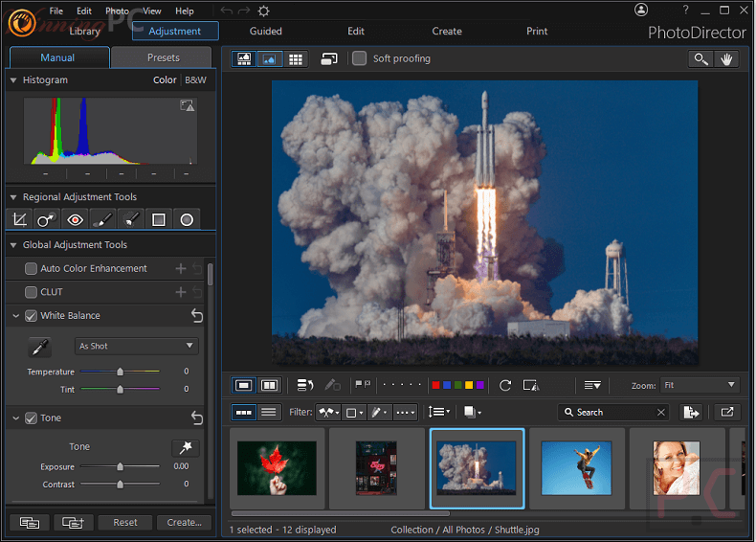The height and width of the screenshot is (542, 756).
Task: Open the Help menu
Action: [184, 11]
